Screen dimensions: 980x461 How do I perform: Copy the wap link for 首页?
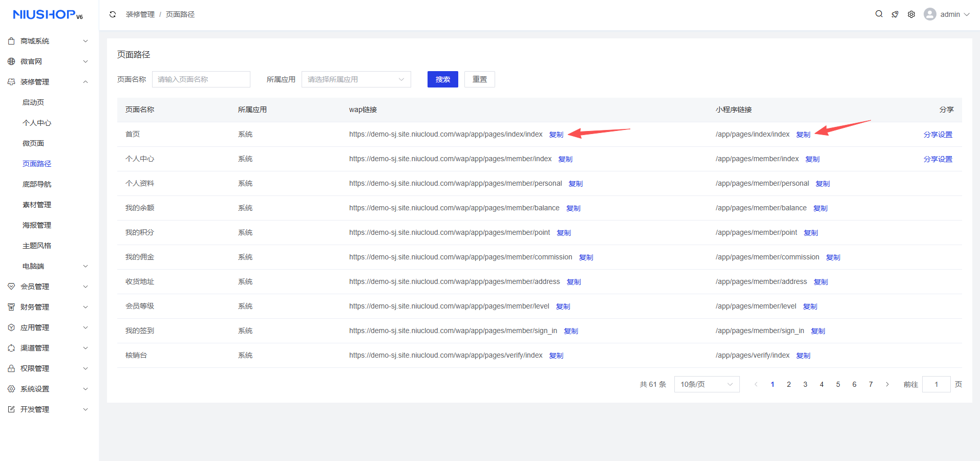(556, 135)
